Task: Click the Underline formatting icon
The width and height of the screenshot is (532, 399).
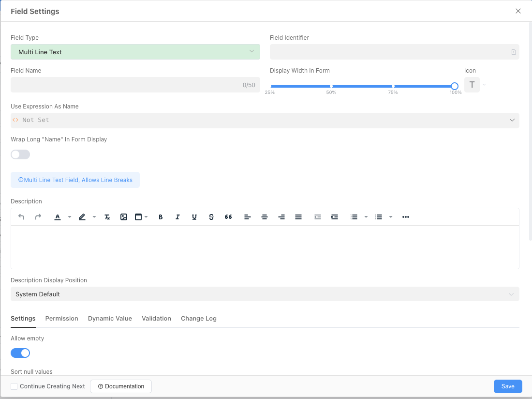Action: tap(194, 217)
